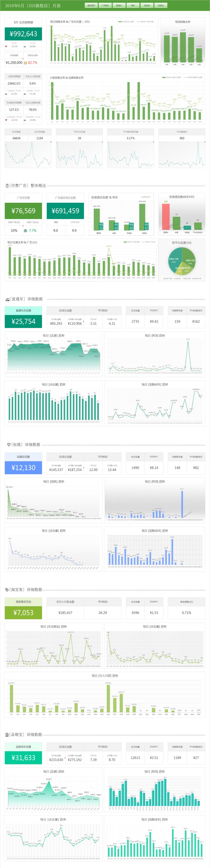Select the ¥691,459 ad transaction amount
The height and width of the screenshot is (868, 210).
(x=66, y=211)
